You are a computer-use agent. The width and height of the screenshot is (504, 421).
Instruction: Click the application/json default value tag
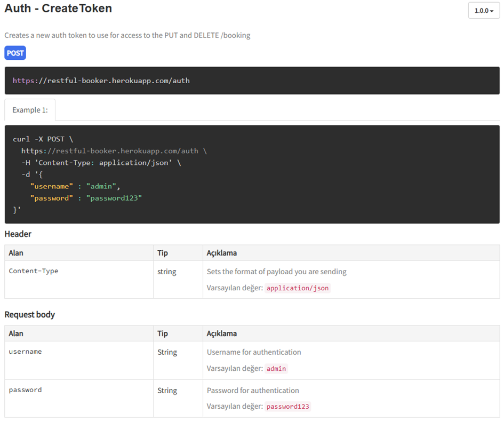click(298, 288)
